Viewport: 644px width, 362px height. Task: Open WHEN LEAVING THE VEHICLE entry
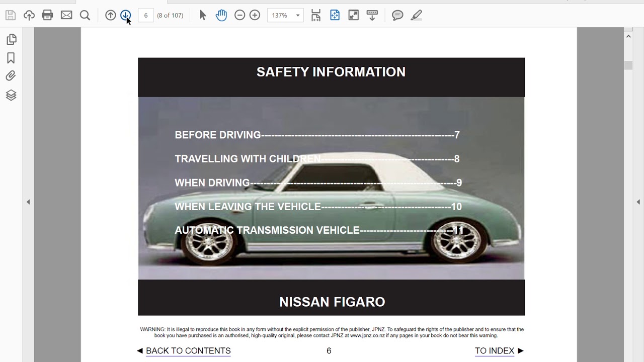318,207
